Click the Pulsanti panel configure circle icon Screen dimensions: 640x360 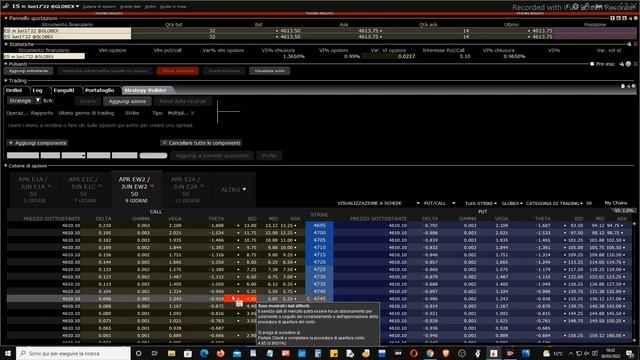(x=629, y=64)
